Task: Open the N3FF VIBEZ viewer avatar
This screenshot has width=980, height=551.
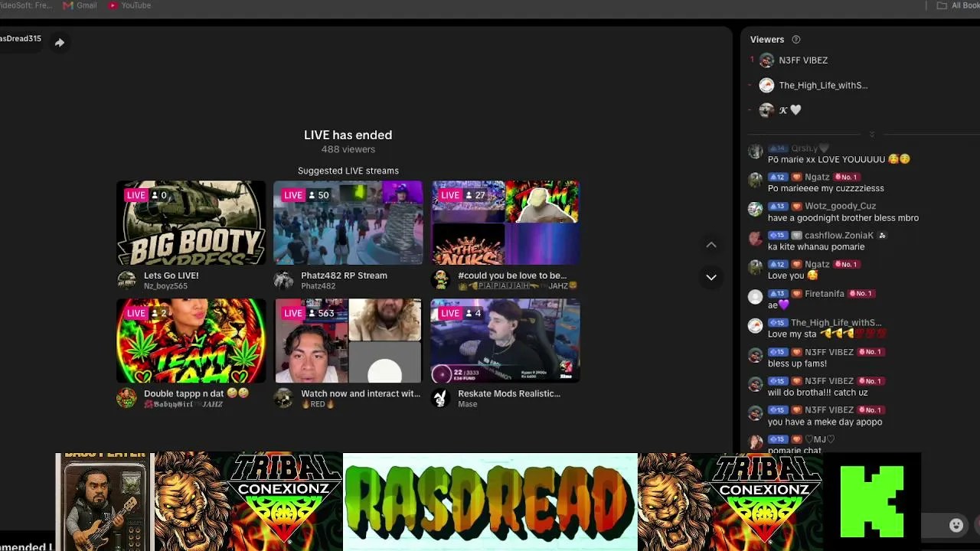Action: click(766, 60)
